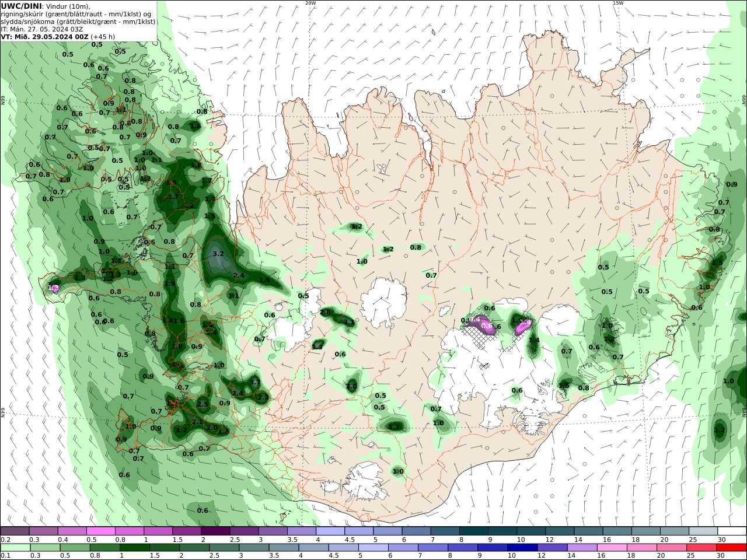The image size is (747, 560).
Task: Click the dark navy 10 mm swatch in rain legend
Action: tap(522, 548)
